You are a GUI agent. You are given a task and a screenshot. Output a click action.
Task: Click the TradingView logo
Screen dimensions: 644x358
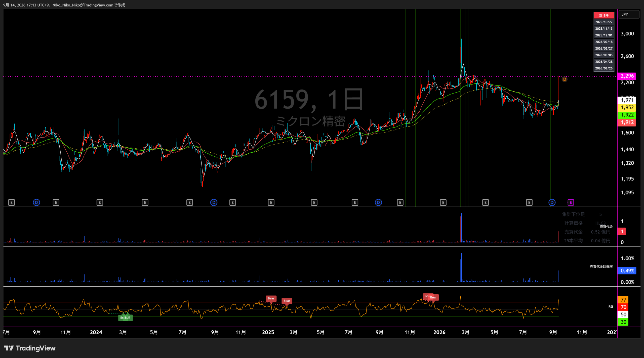click(30, 348)
